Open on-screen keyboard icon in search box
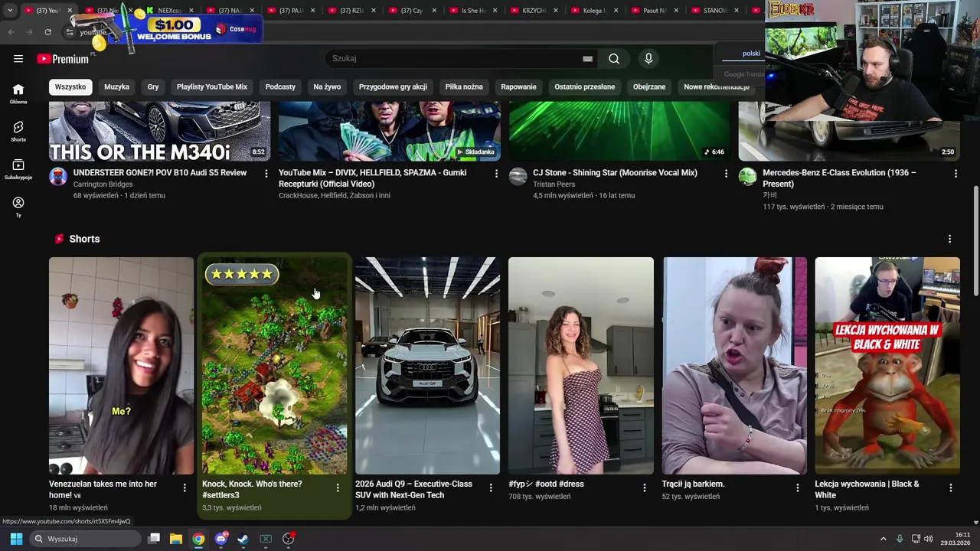 pos(587,59)
